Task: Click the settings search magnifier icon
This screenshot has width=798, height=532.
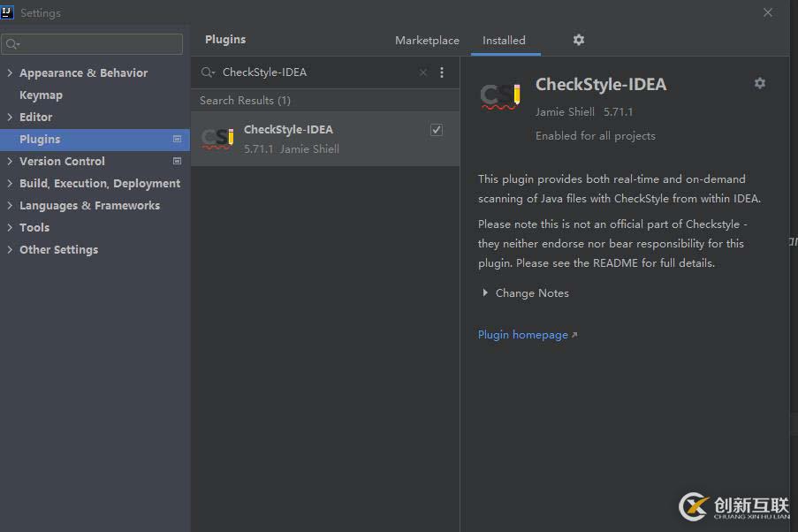Action: [x=12, y=44]
